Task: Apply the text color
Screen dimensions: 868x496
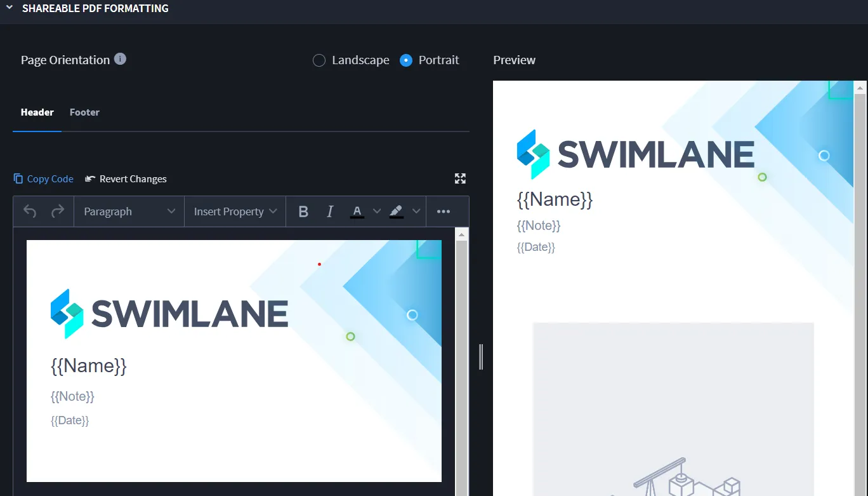Action: tap(357, 211)
